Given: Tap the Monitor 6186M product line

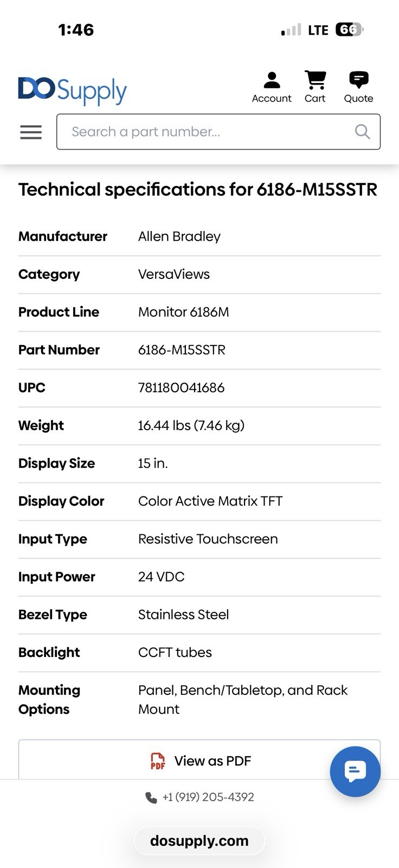Looking at the screenshot, I should (184, 312).
